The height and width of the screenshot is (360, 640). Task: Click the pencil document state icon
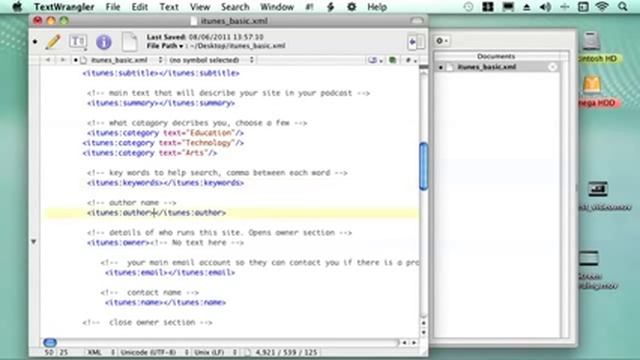click(x=53, y=42)
